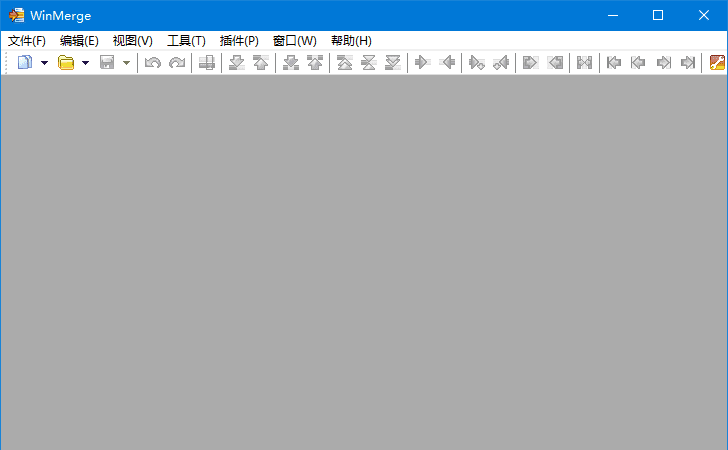The image size is (728, 450).
Task: Jump to the Next Conflict icon
Action: pos(291,62)
